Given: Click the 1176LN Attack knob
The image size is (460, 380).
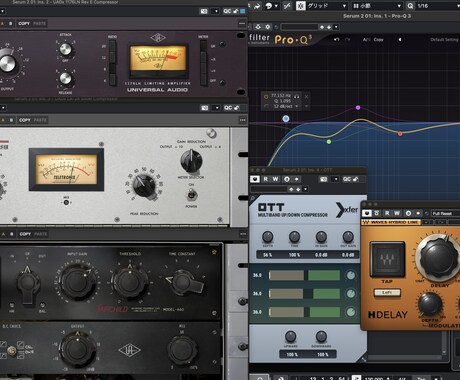Looking at the screenshot, I should (65, 49).
